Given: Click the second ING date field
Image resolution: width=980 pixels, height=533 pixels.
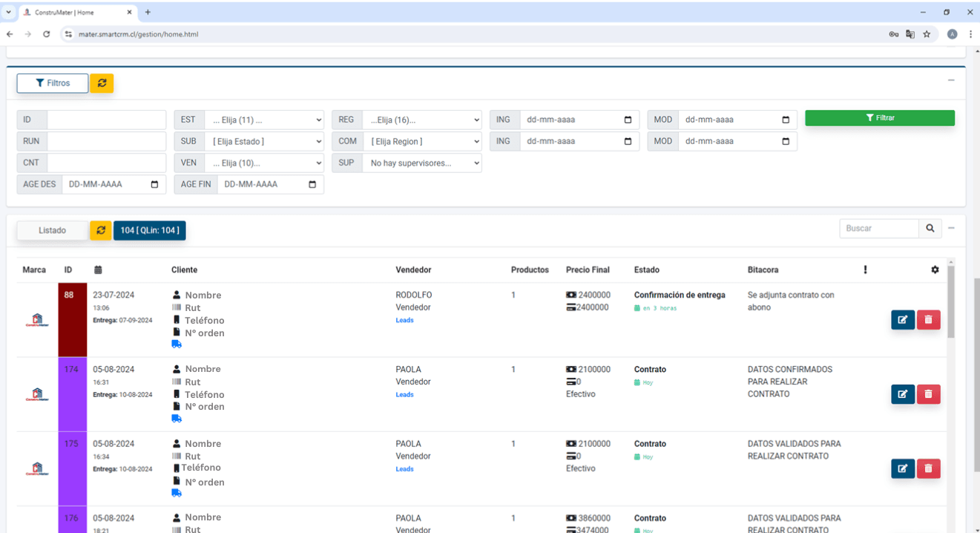Looking at the screenshot, I should (579, 141).
